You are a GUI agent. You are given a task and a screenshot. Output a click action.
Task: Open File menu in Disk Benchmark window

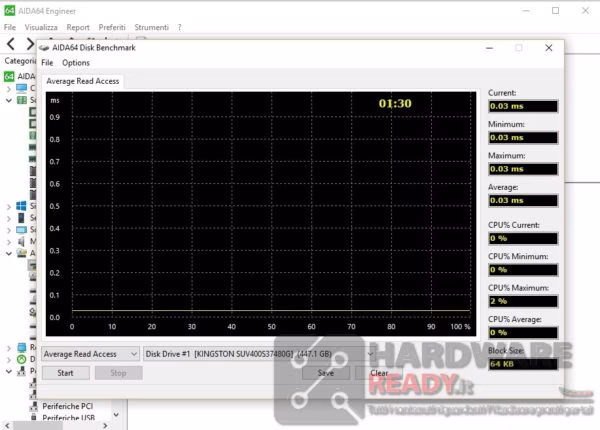47,63
